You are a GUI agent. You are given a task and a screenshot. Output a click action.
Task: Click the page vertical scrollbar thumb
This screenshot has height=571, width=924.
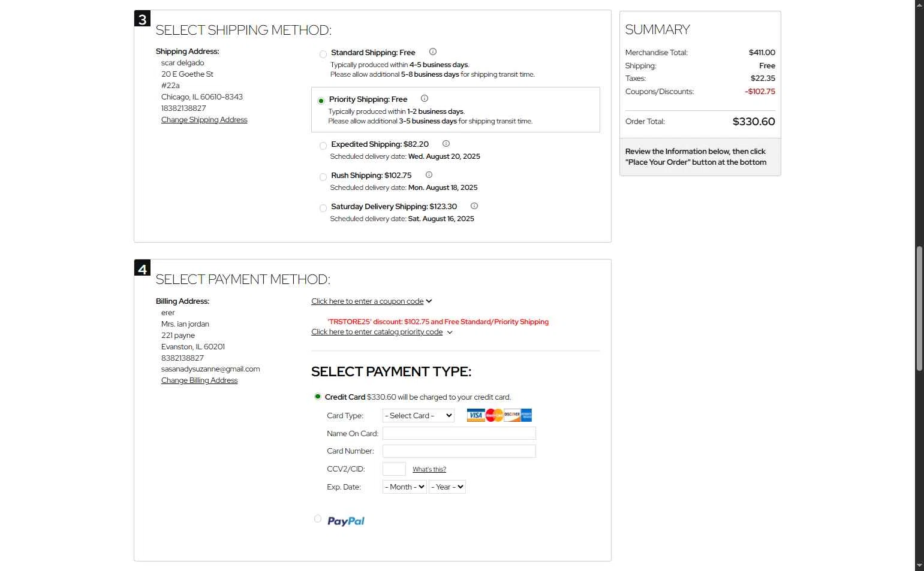click(x=919, y=309)
